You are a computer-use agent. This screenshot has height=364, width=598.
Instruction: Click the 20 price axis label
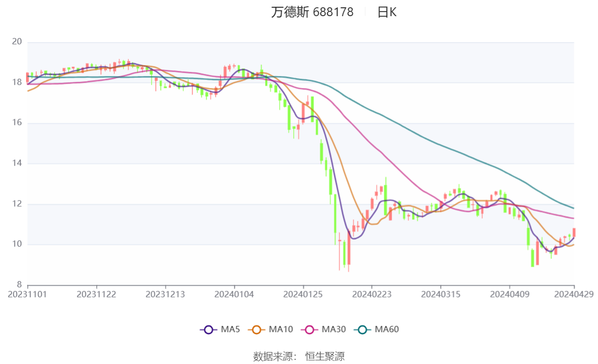point(17,42)
